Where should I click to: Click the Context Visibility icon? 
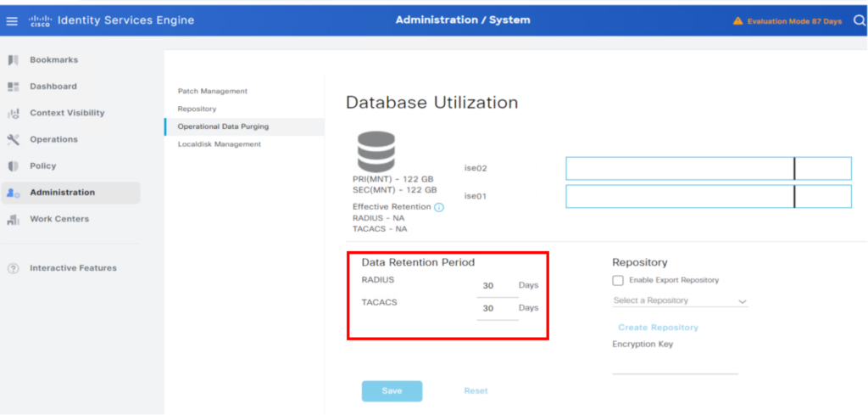pos(13,113)
